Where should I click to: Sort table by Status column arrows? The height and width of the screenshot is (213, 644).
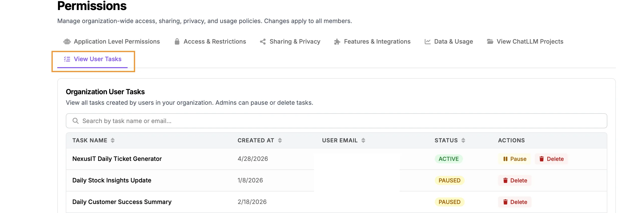[463, 140]
